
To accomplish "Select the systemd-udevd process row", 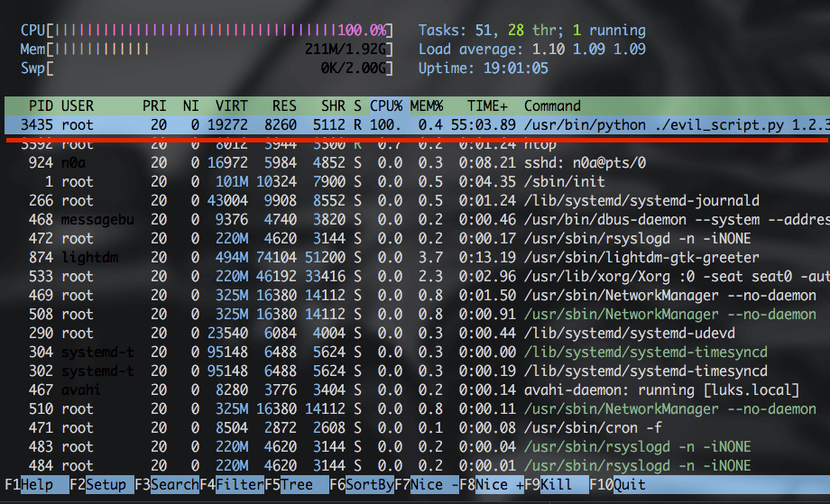I will tap(417, 334).
